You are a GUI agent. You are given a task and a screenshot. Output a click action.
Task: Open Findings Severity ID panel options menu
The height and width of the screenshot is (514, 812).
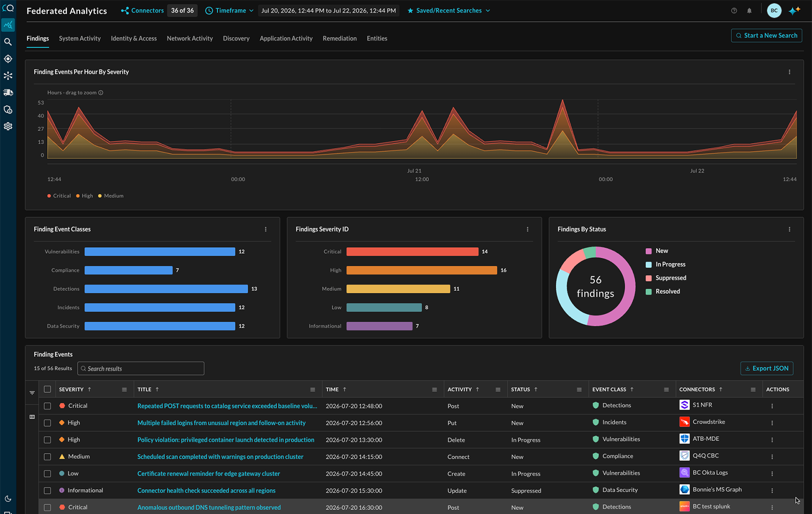pyautogui.click(x=527, y=229)
